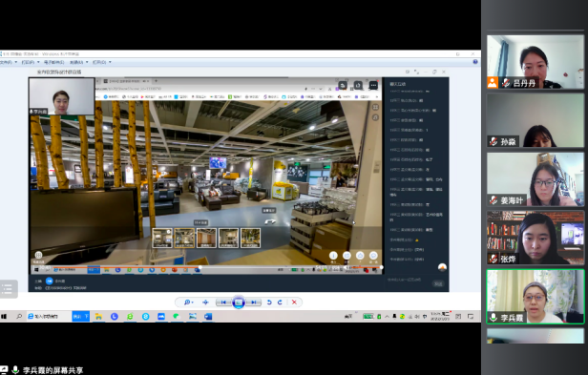Toggle the music note icon in panorama

click(375, 117)
